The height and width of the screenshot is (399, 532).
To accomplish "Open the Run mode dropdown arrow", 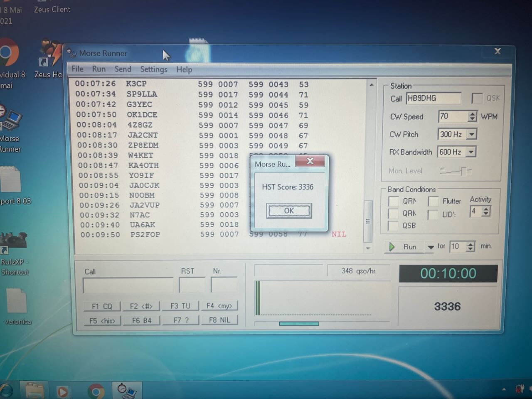I will pyautogui.click(x=430, y=247).
